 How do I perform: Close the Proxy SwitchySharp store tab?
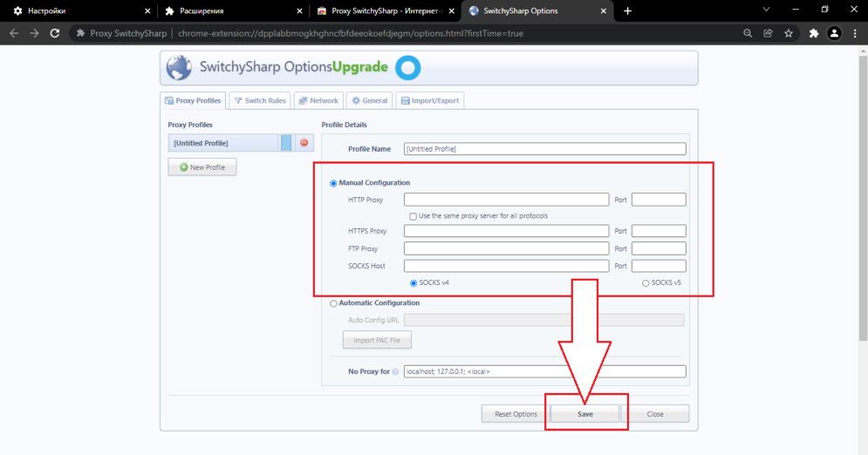[x=452, y=11]
